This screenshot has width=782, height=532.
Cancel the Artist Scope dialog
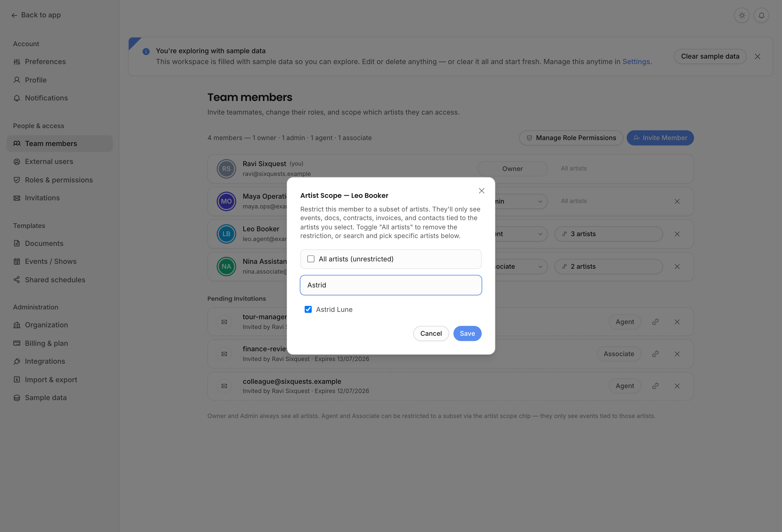[x=431, y=334]
